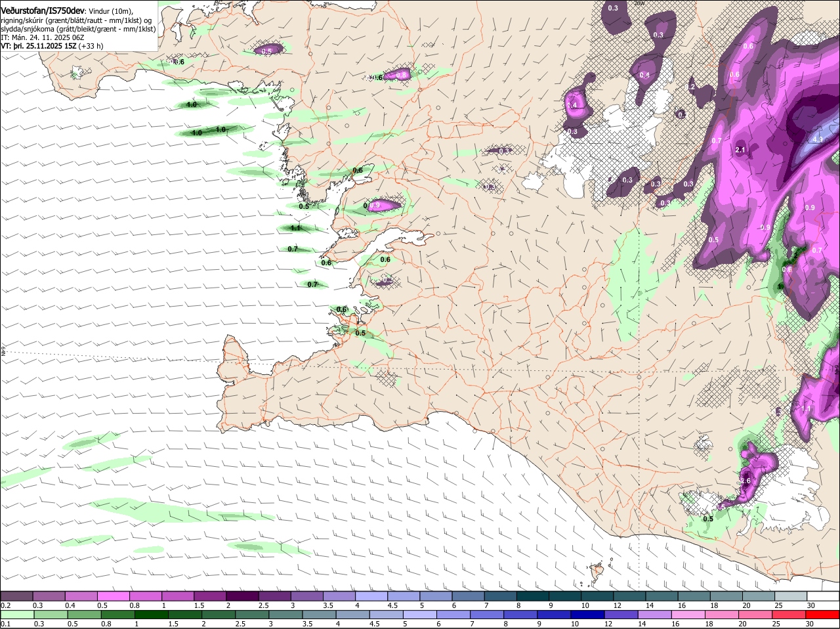
Task: Click the title text Veðurstofan/IS750dev
Action: [43, 11]
